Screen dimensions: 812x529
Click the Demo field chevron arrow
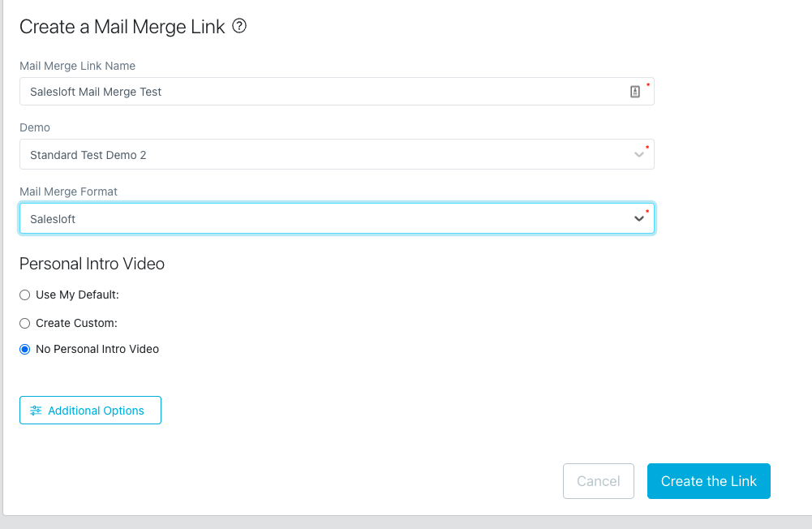638,154
